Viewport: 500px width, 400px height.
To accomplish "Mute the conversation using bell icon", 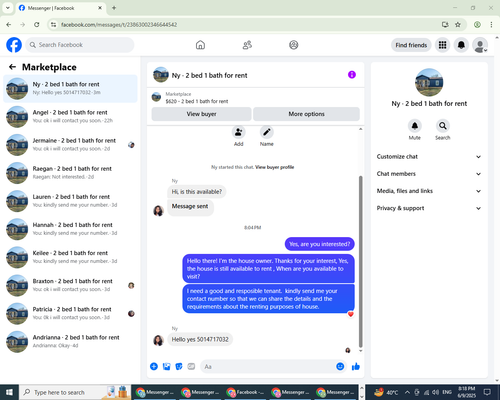I will [x=415, y=126].
